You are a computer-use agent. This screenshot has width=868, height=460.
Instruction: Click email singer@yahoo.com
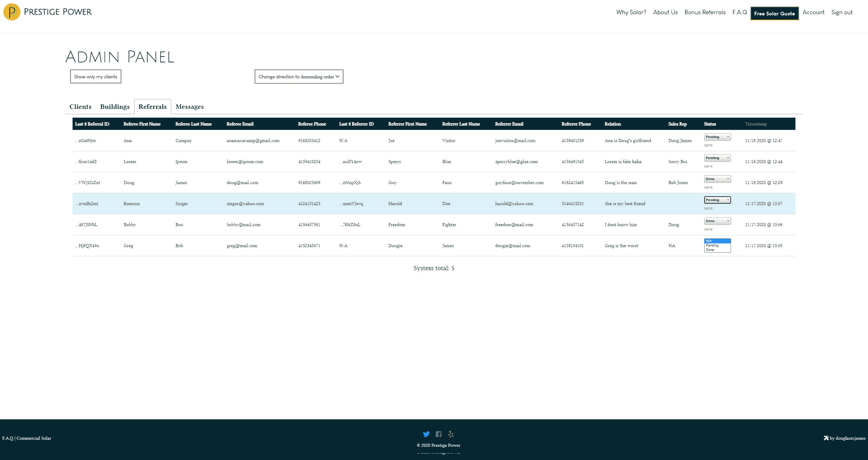(245, 204)
